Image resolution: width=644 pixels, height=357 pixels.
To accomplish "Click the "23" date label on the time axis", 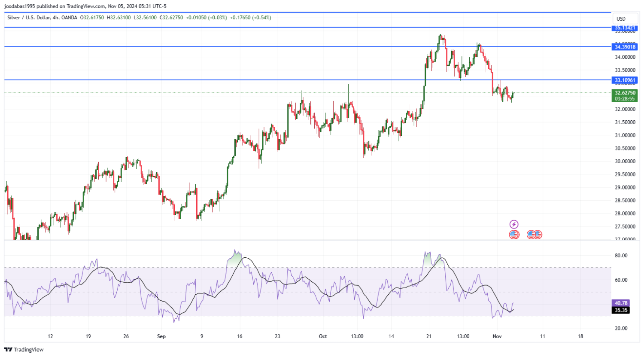I will tap(277, 336).
